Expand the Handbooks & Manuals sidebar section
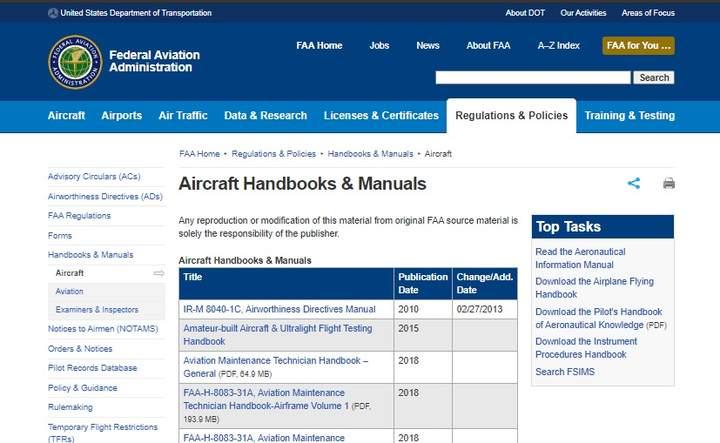The width and height of the screenshot is (720, 443). [x=90, y=254]
